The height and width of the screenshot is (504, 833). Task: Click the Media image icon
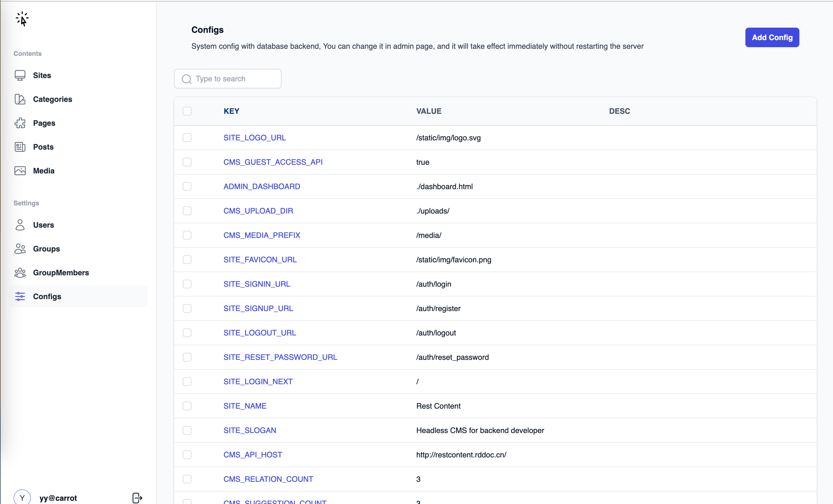click(20, 171)
